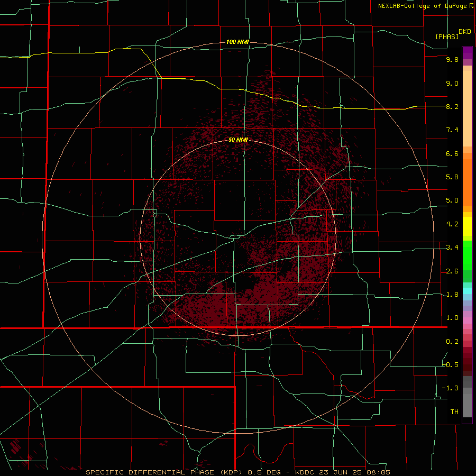
Task: Click the TH threshold label on the legend
Action: pos(454,412)
